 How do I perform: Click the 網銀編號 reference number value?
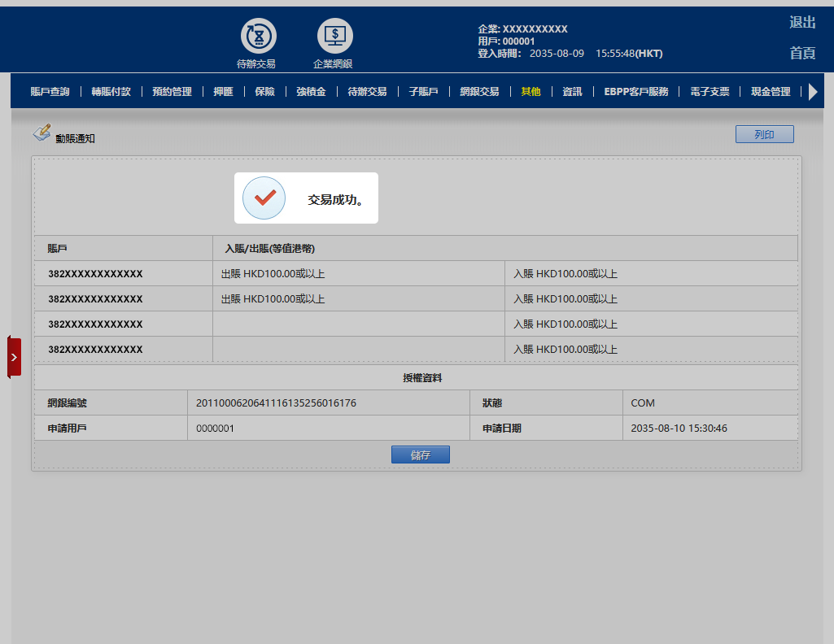coord(276,403)
